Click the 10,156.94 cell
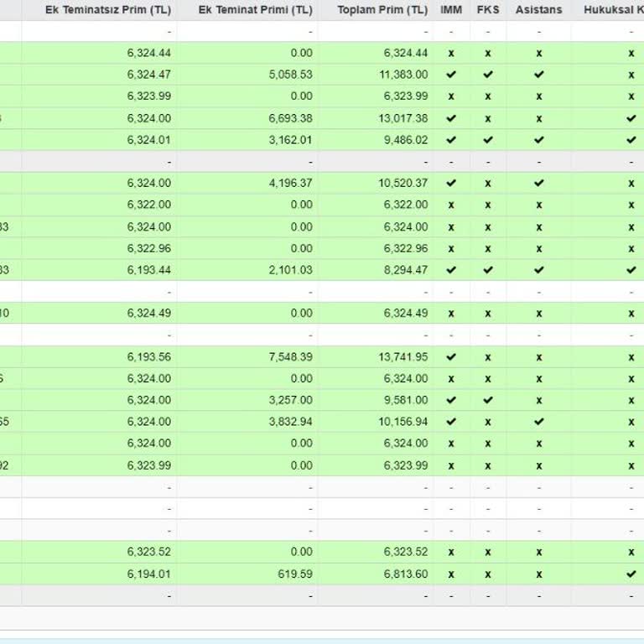Viewport: 644px width, 644px height. 403,422
